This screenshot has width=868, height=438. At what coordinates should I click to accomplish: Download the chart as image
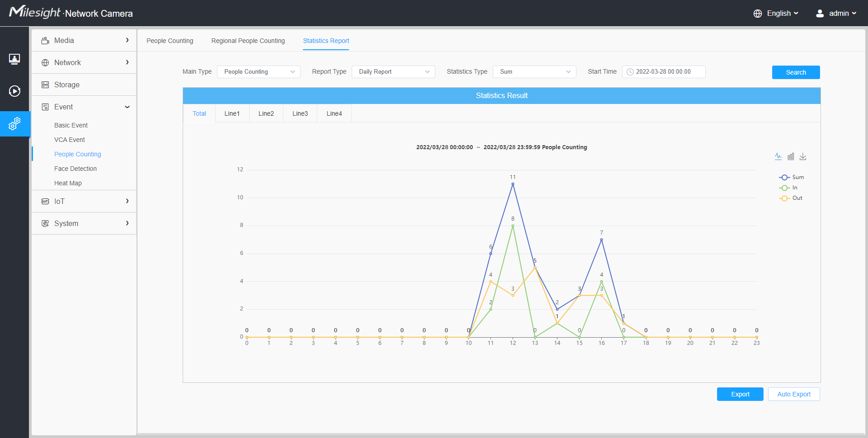click(803, 156)
